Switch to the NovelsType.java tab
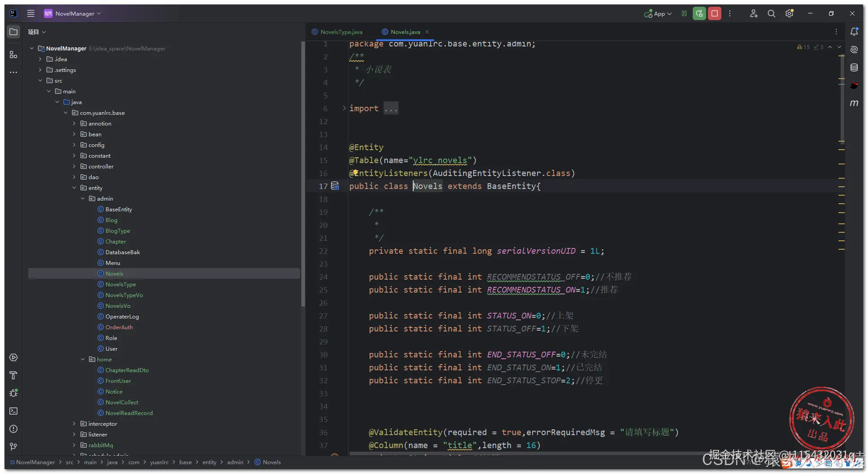The width and height of the screenshot is (868, 474). pos(338,32)
